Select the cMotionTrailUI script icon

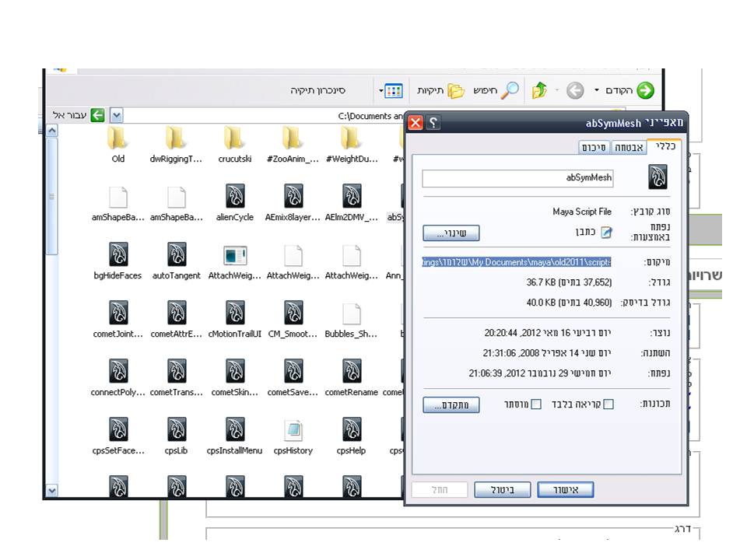point(235,313)
